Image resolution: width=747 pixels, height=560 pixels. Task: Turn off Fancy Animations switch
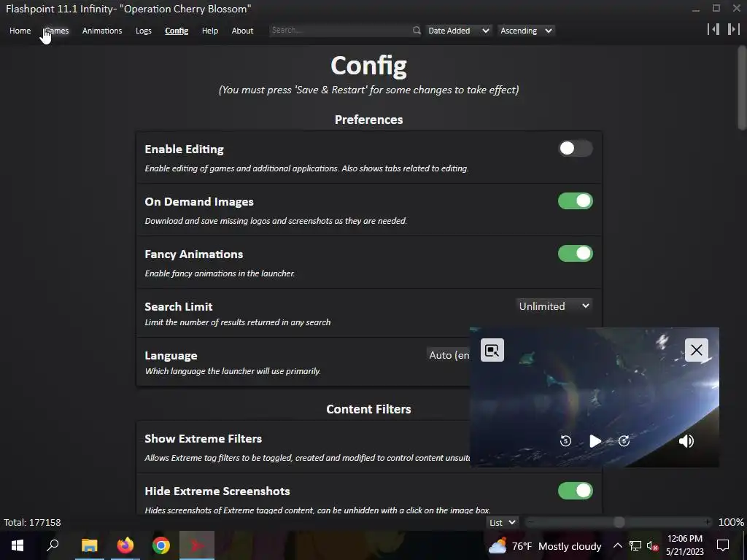575,253
